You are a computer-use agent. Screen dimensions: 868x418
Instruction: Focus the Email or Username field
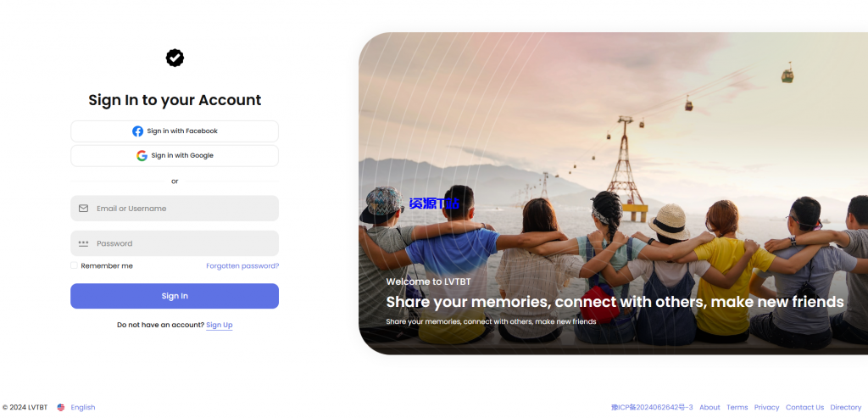pyautogui.click(x=175, y=209)
